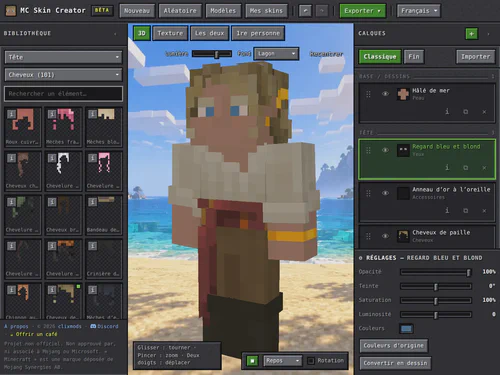Image resolution: width=500 pixels, height=375 pixels.
Task: Toggle visibility of the Cheveux de paille layer
Action: coord(385,236)
